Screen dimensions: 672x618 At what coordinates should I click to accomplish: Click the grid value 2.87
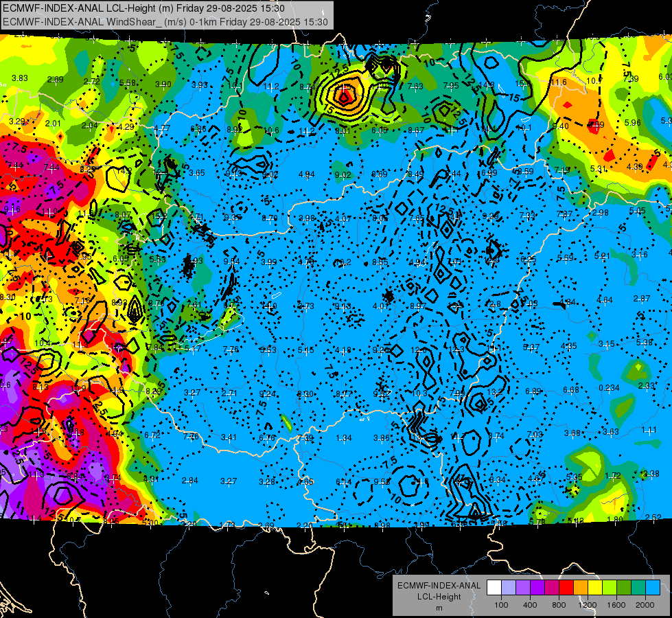pos(642,299)
